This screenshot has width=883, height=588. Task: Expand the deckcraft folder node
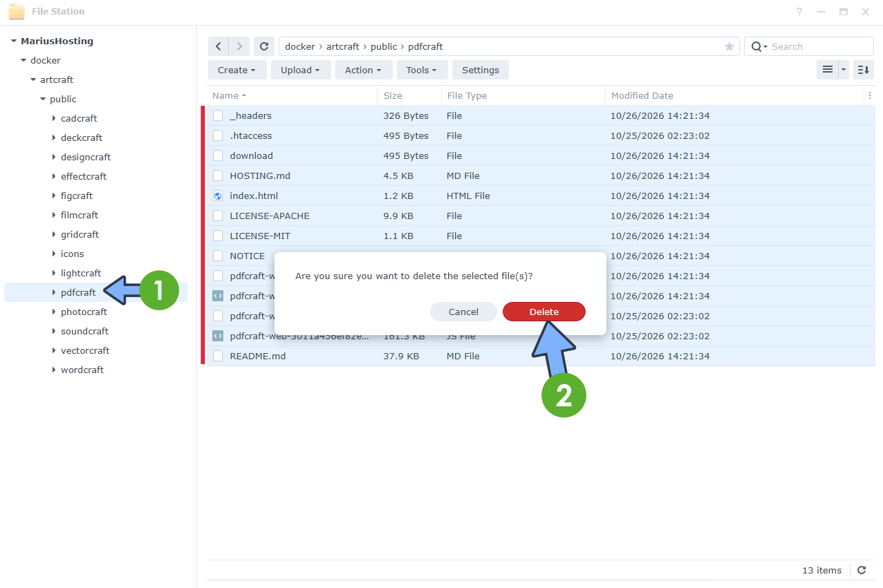click(54, 137)
